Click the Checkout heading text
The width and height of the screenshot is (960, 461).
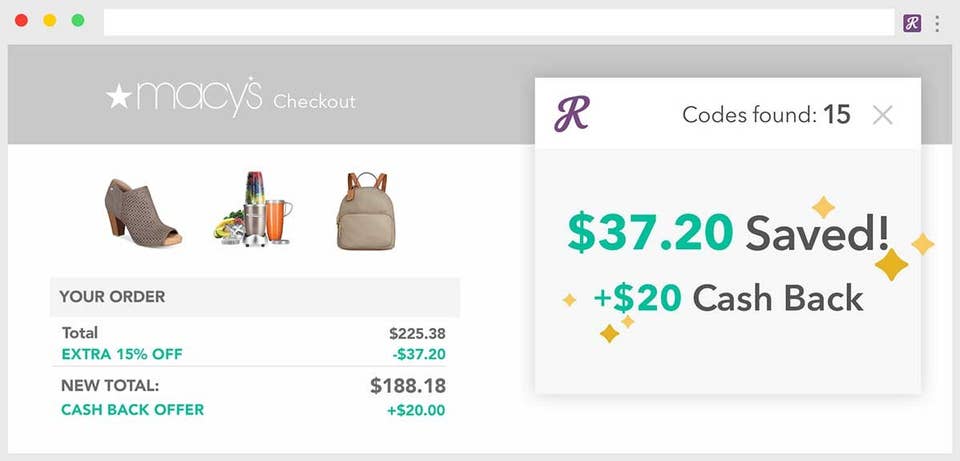(314, 101)
